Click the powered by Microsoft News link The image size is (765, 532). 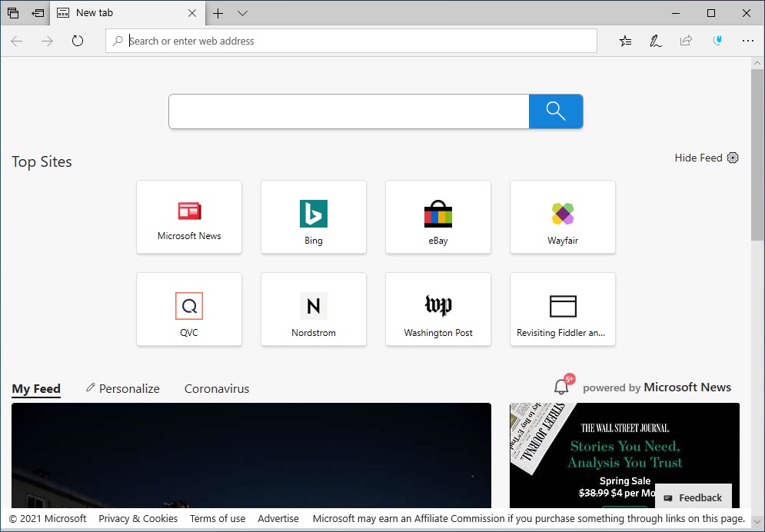[657, 387]
